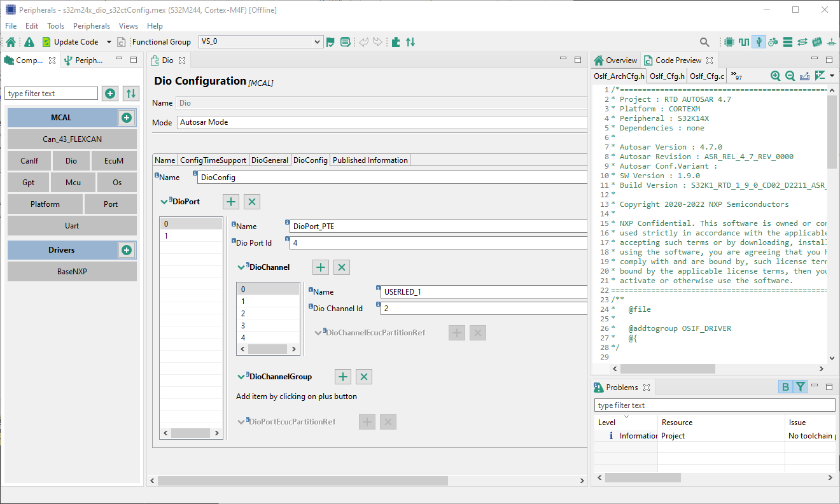Click the type filter text field
This screenshot has width=840, height=504.
click(x=51, y=93)
